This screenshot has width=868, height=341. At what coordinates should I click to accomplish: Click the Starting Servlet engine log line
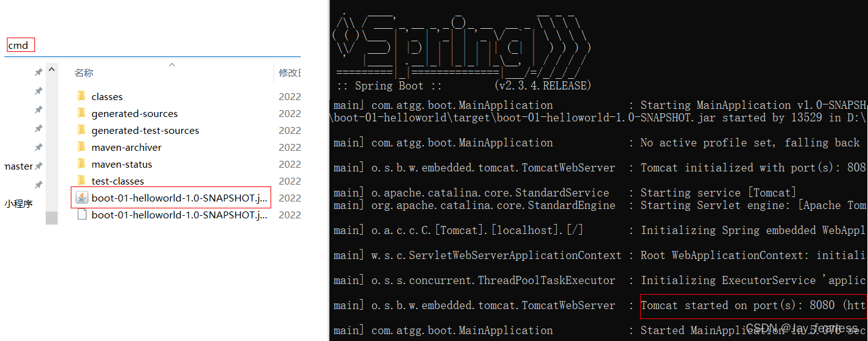(x=601, y=205)
